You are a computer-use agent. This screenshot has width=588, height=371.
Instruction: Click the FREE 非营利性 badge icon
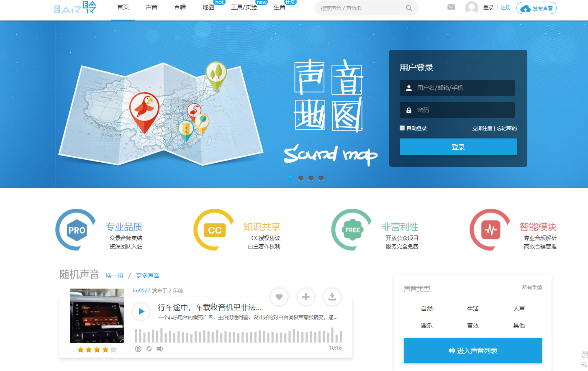352,230
